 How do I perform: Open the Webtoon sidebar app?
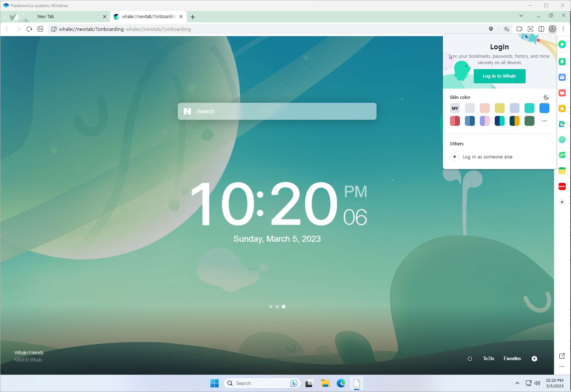pyautogui.click(x=562, y=155)
